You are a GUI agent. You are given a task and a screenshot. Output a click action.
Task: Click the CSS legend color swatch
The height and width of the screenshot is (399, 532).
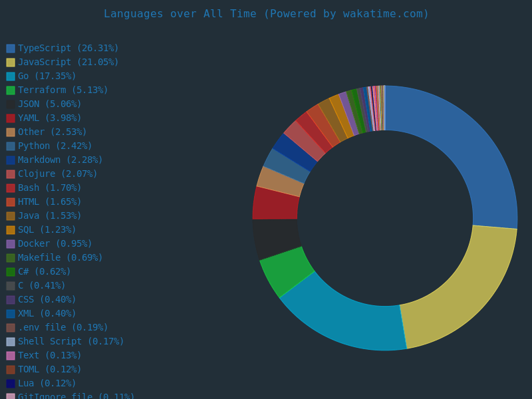[11, 300]
